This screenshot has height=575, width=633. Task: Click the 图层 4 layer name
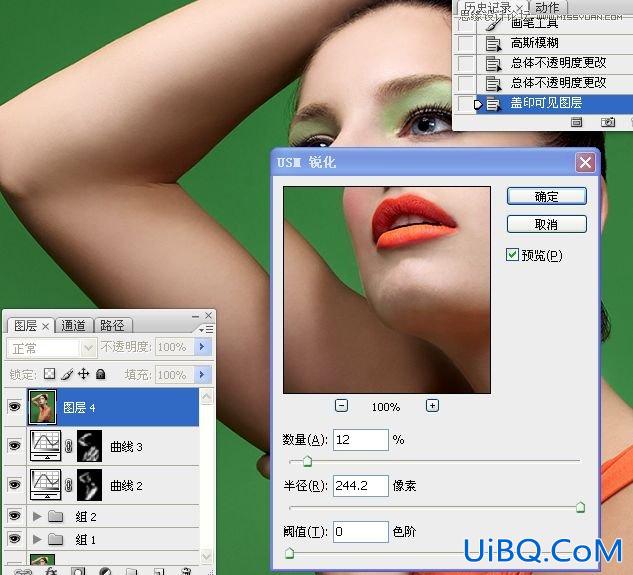(79, 407)
